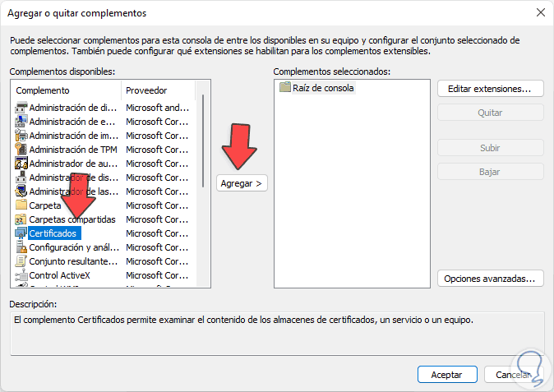The image size is (554, 392).
Task: Select the Certificados snap-in icon
Action: click(21, 233)
